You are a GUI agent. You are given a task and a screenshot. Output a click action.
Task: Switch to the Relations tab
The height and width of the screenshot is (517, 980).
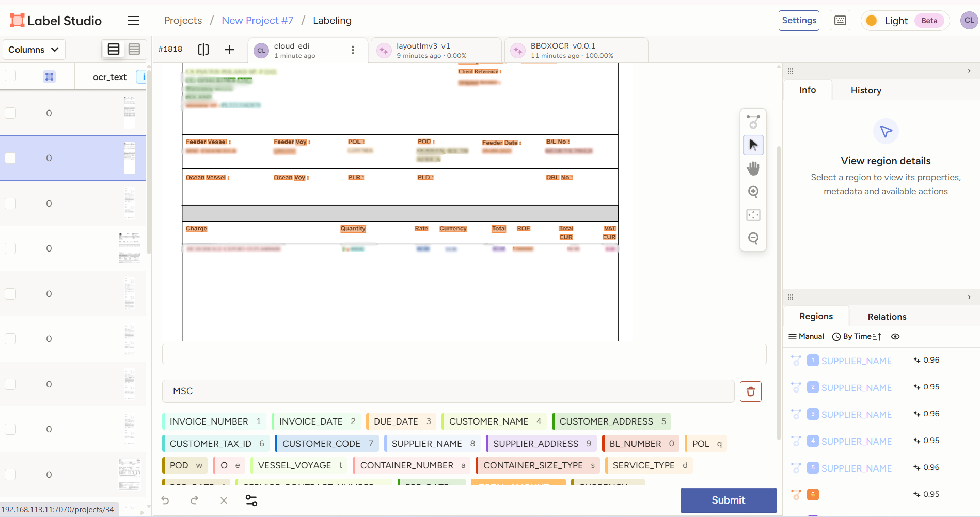coord(887,317)
